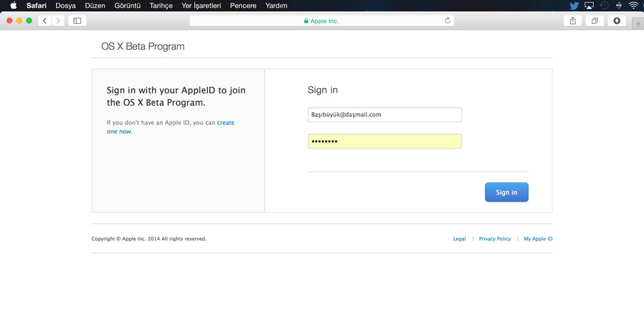The image size is (644, 315).
Task: Show all tabs with the tabs icon
Action: coord(594,21)
